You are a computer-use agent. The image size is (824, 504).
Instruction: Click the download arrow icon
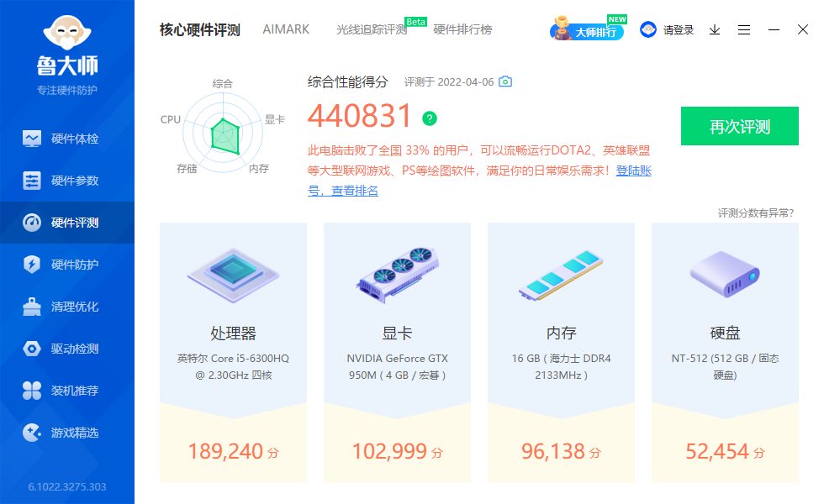(715, 30)
